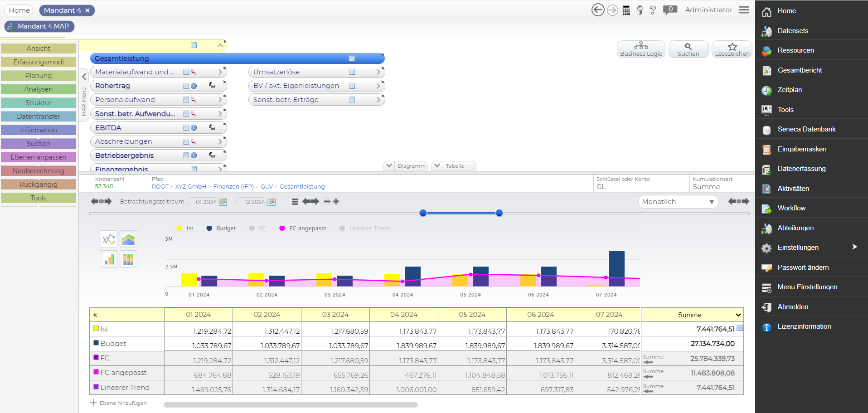This screenshot has width=868, height=413.
Task: Select the Umsatzerlöse node
Action: [x=276, y=72]
